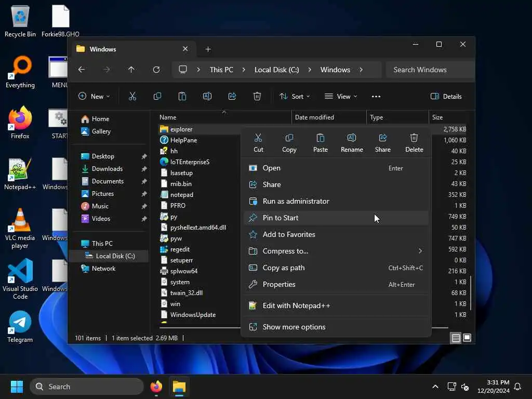
Task: Click the toolbar Delete trash icon
Action: pos(257,96)
